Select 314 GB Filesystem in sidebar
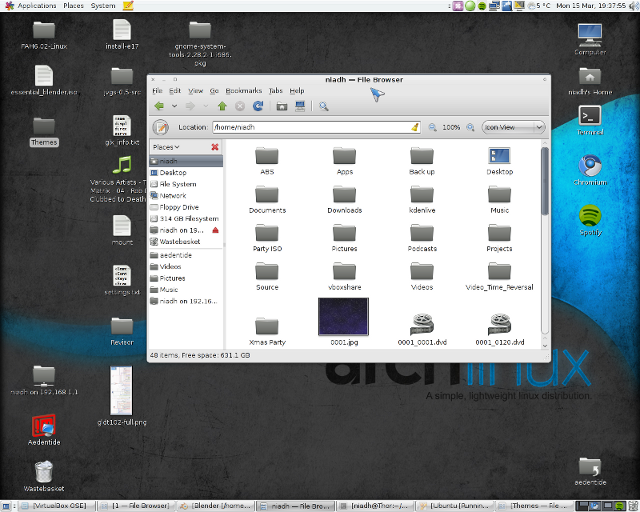The image size is (640, 512). (186, 218)
